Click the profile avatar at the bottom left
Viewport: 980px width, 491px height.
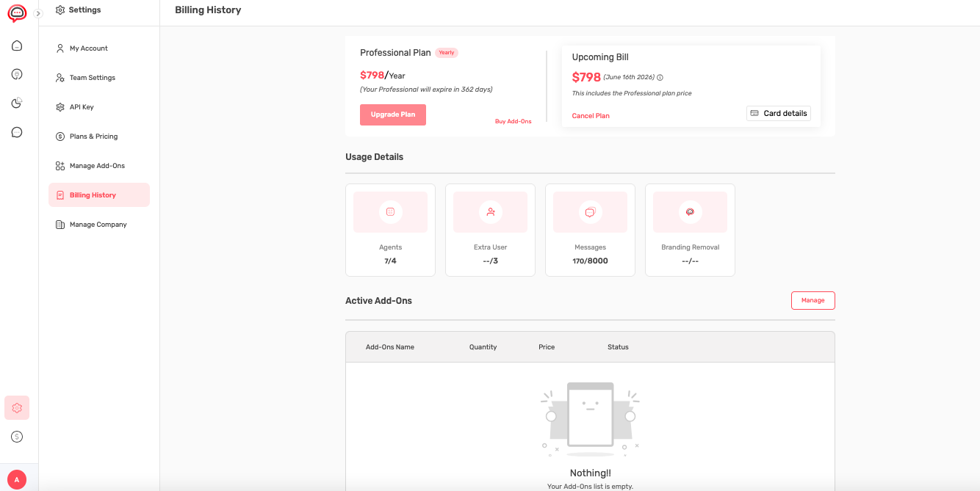(16, 479)
